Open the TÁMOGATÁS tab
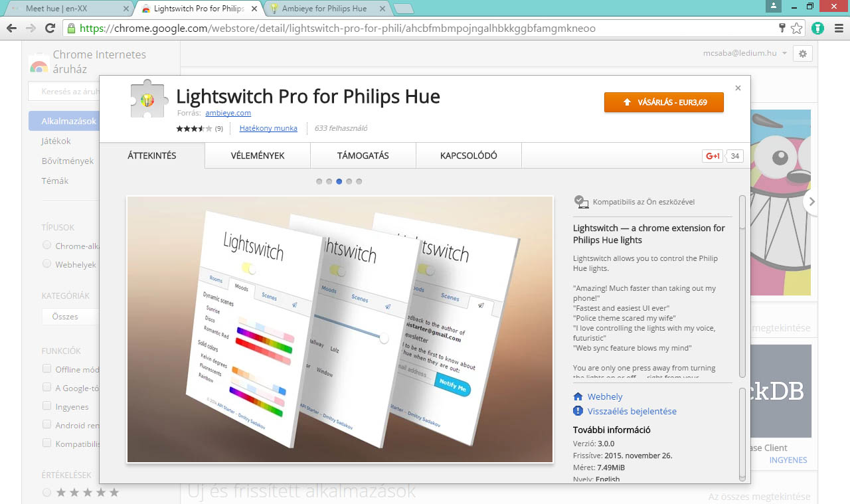 tap(363, 156)
